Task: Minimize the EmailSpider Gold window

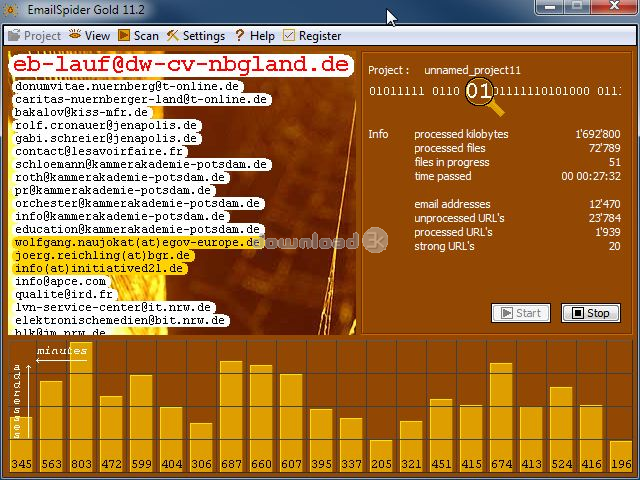Action: coord(549,7)
